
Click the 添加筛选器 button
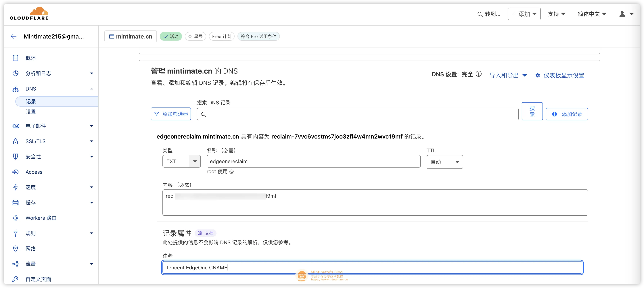point(171,114)
